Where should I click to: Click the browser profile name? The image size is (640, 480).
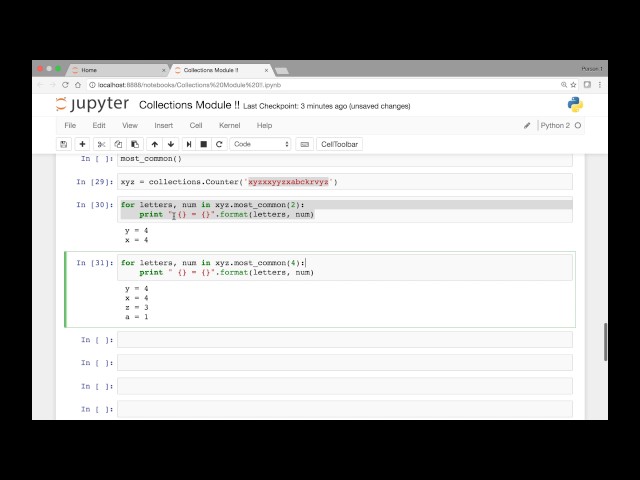pyautogui.click(x=592, y=69)
